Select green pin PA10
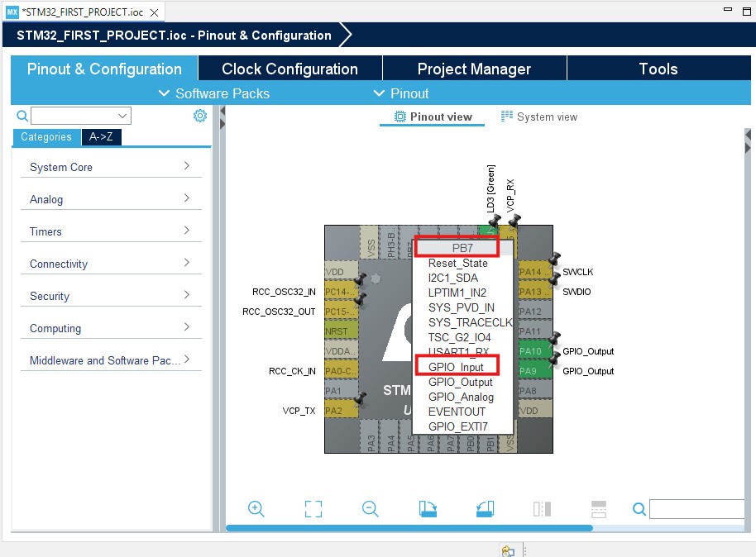 [x=534, y=351]
